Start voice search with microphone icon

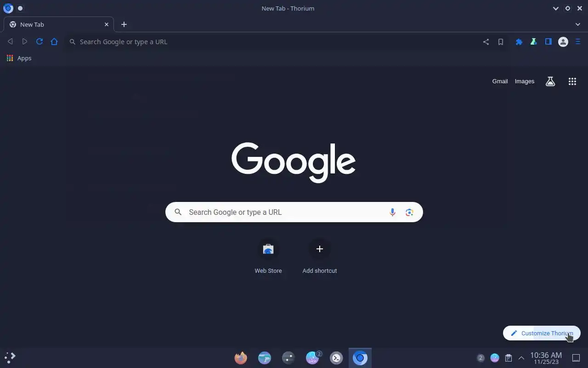pos(392,212)
